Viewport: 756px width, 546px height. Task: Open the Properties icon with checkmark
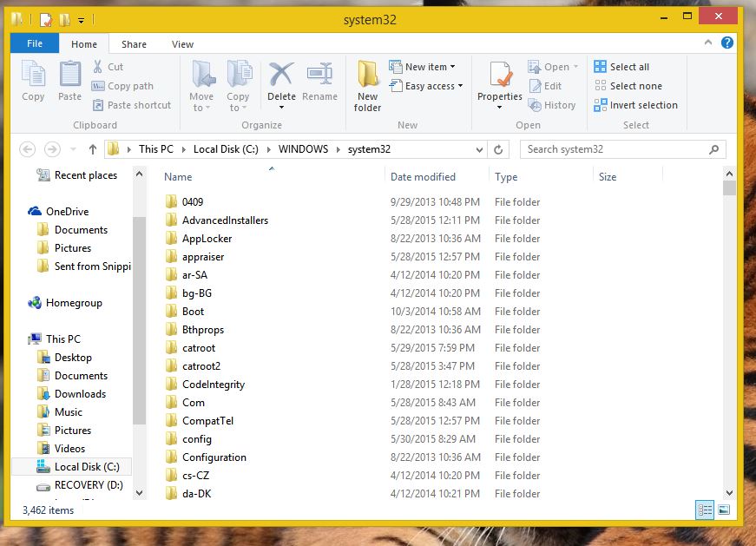[500, 74]
